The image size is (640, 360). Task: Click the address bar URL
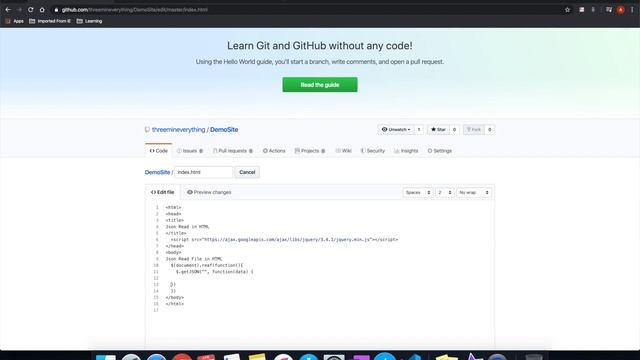click(x=135, y=10)
